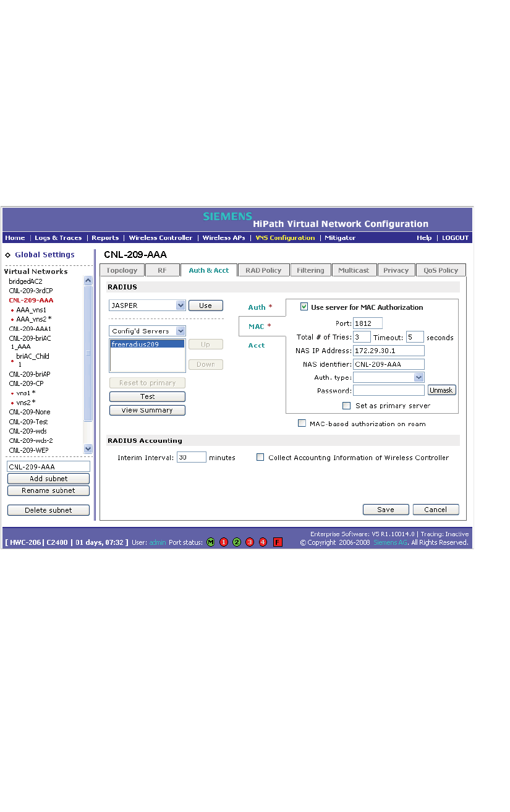Open the QoS Policy tab

pos(441,270)
